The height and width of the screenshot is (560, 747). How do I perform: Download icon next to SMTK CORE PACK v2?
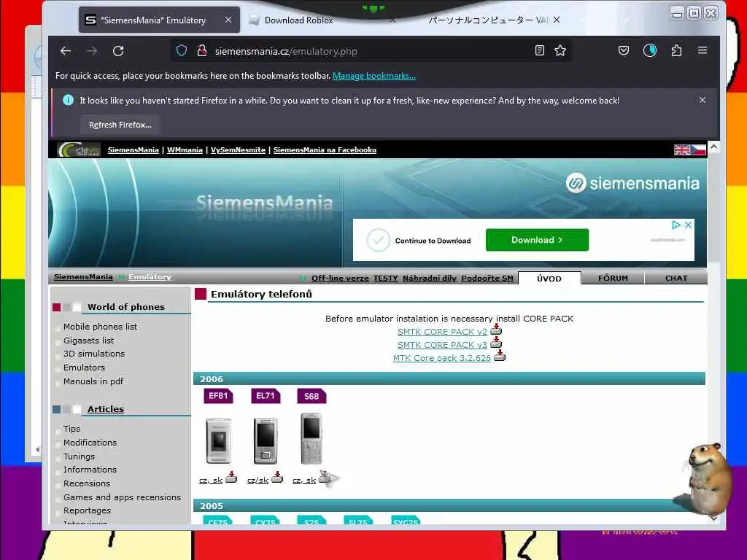point(496,330)
